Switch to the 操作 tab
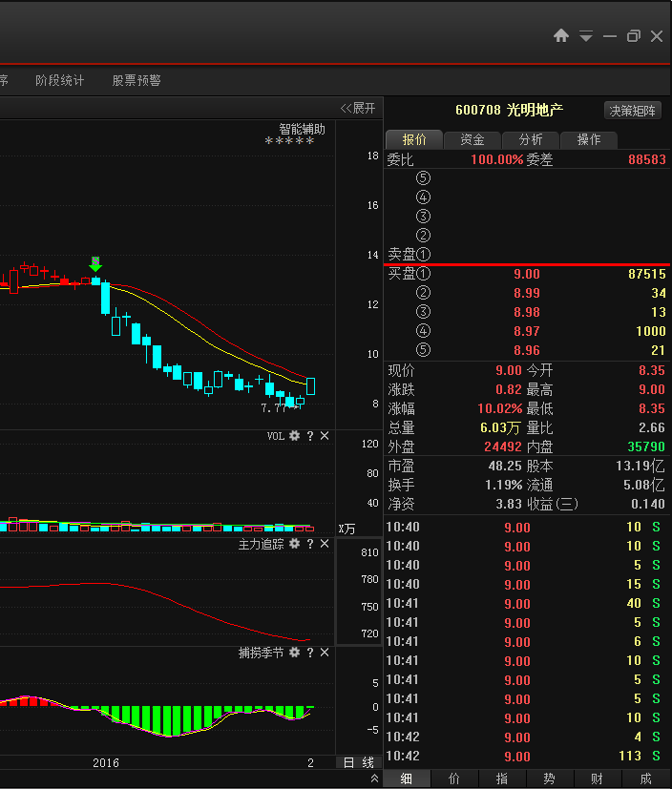The width and height of the screenshot is (672, 789). [x=588, y=139]
